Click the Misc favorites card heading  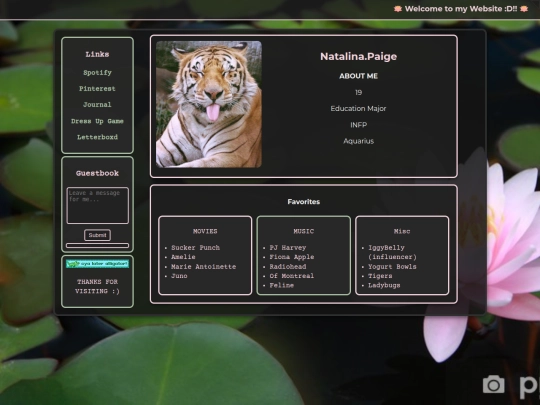(x=402, y=231)
